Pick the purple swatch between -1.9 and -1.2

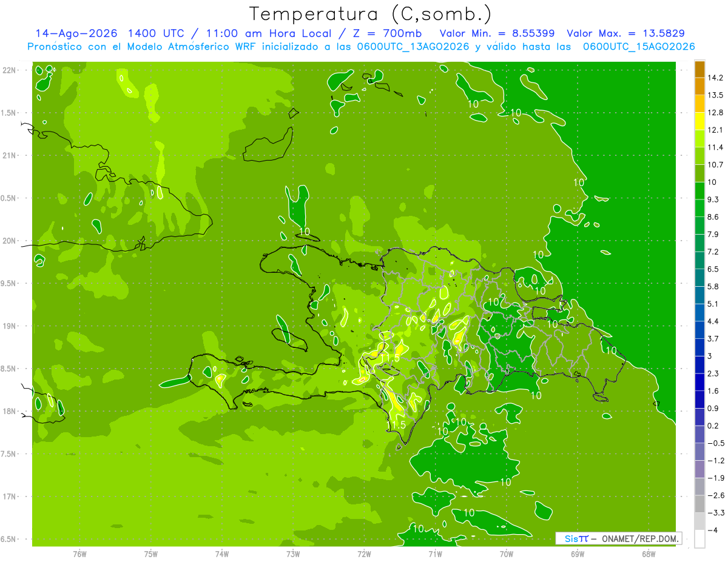tap(699, 470)
